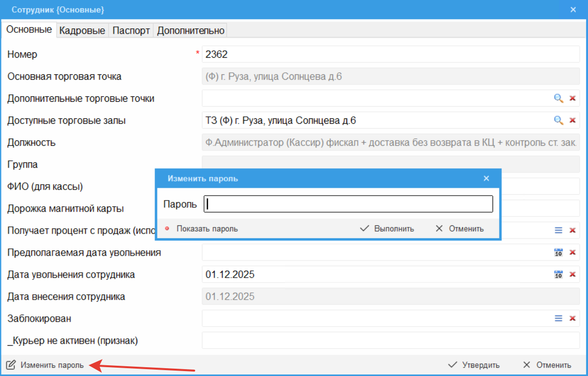Screen dimensions: 588x376
Task: Clear the Заблокирован field value
Action: click(572, 318)
